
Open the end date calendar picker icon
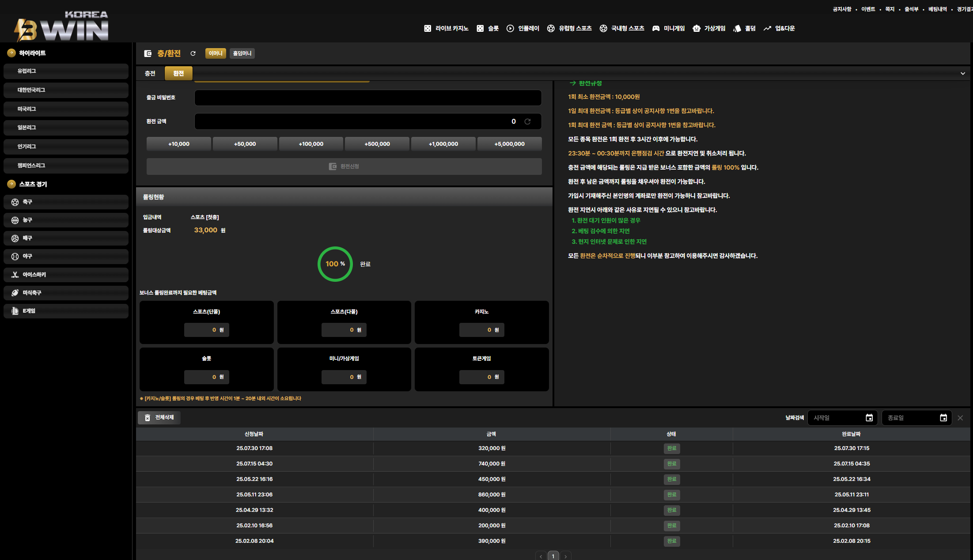pyautogui.click(x=943, y=418)
